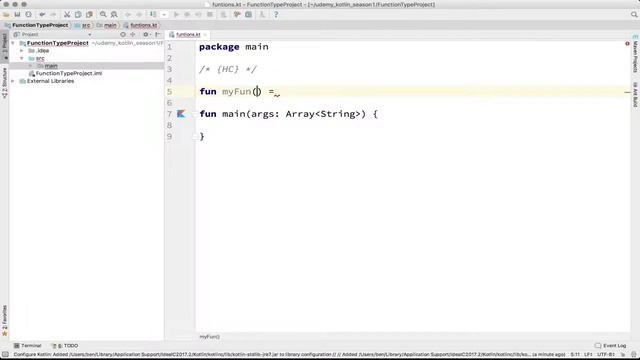The width and height of the screenshot is (640, 360).
Task: Click the LF line separator status item
Action: pyautogui.click(x=588, y=355)
